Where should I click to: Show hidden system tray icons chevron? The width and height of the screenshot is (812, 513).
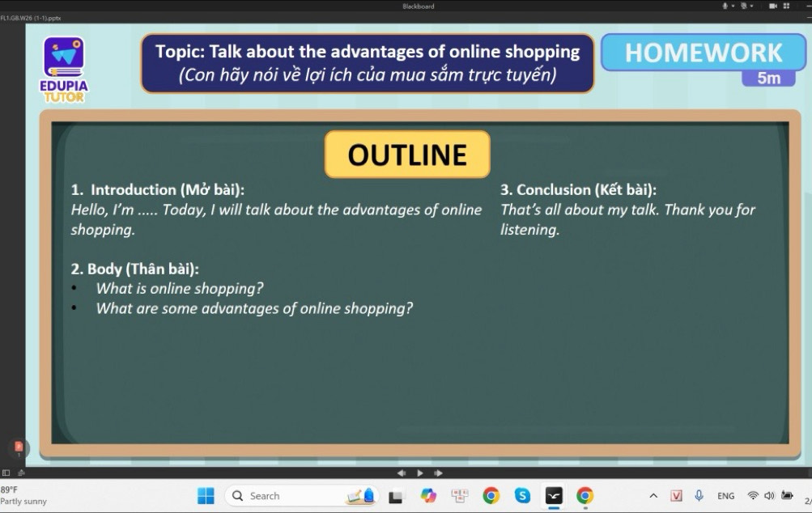coord(653,496)
